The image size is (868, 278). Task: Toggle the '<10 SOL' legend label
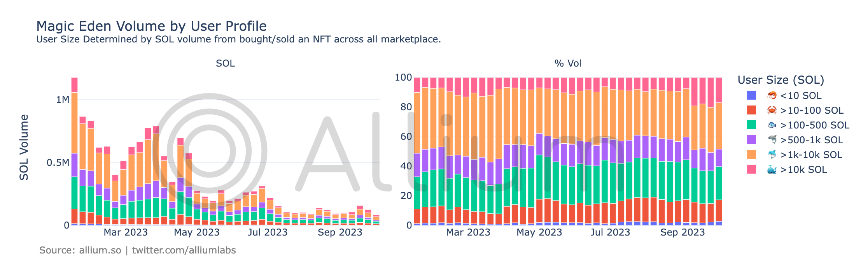(801, 95)
